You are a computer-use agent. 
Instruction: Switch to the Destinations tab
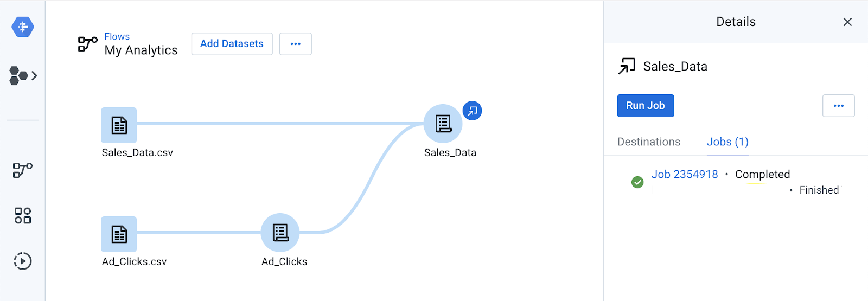[649, 142]
